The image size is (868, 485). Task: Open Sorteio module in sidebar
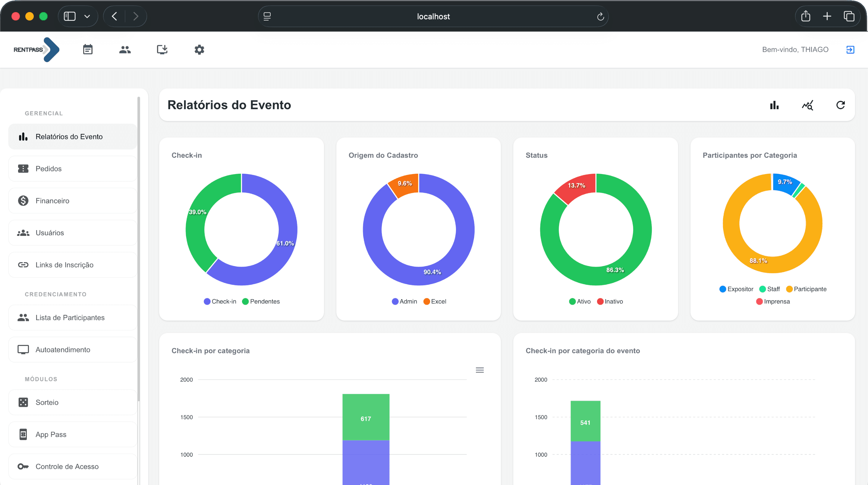coord(72,402)
